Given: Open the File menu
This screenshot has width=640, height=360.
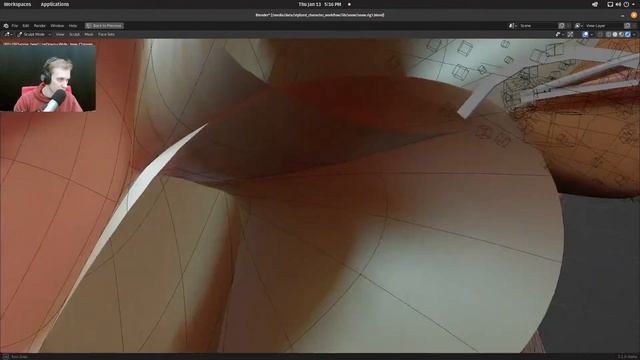Looking at the screenshot, I should [15, 26].
